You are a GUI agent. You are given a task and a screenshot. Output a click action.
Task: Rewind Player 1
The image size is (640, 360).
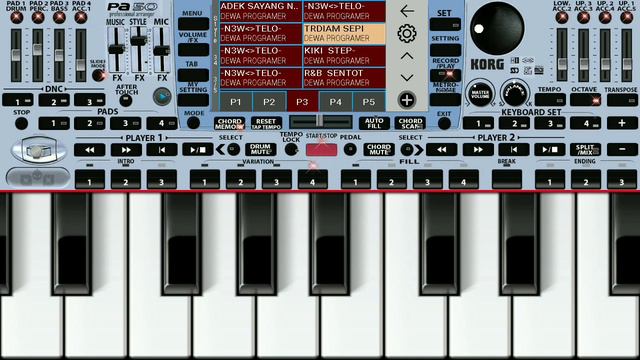pos(89,150)
